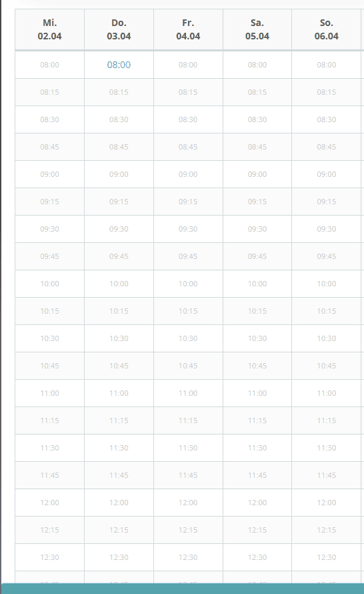Pick the 12:30 slot on Friday 04.04
This screenshot has height=594, width=364.
pyautogui.click(x=188, y=557)
